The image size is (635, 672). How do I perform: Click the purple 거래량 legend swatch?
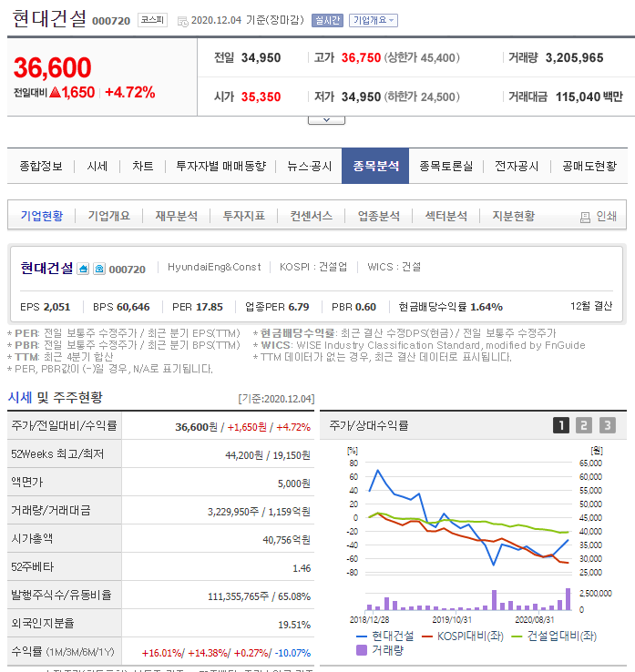click(362, 650)
